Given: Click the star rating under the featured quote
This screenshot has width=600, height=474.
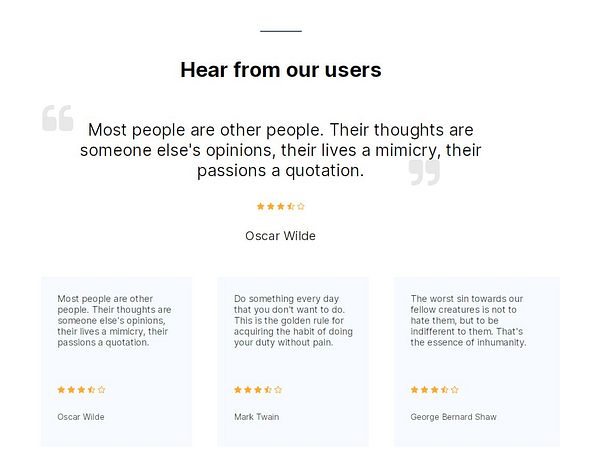Looking at the screenshot, I should tap(281, 206).
